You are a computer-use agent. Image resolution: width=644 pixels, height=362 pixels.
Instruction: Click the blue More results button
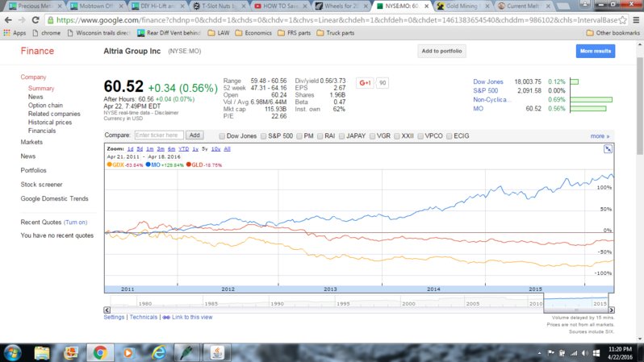point(595,51)
